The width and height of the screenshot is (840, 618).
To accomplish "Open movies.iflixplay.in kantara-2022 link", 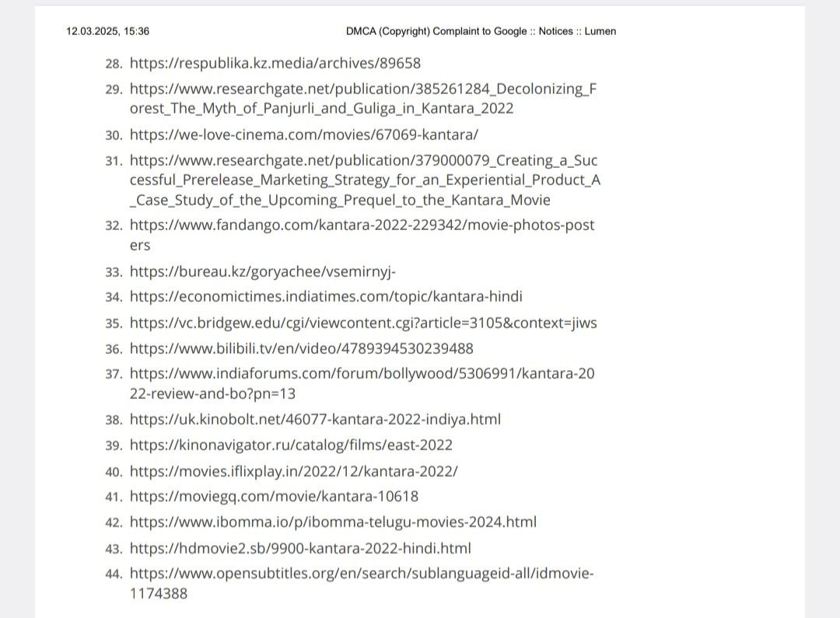I will 293,471.
